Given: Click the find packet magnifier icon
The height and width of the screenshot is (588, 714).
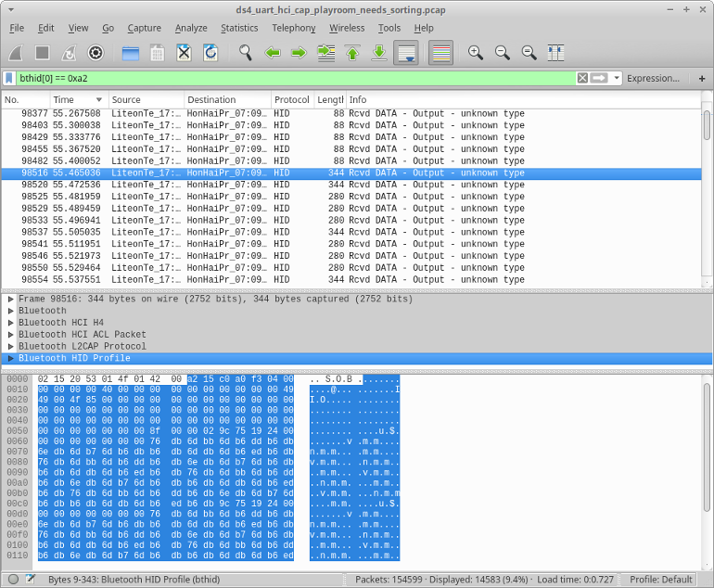Looking at the screenshot, I should [x=246, y=53].
